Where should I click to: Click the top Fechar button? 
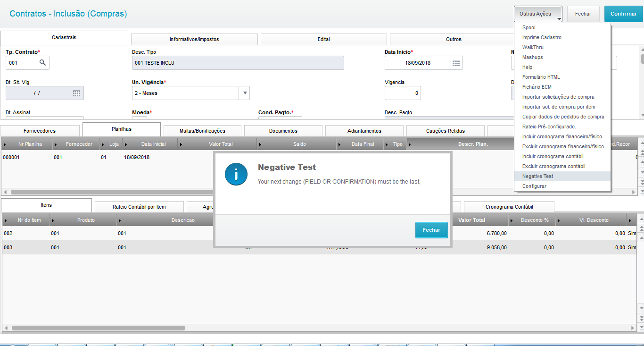tap(583, 14)
